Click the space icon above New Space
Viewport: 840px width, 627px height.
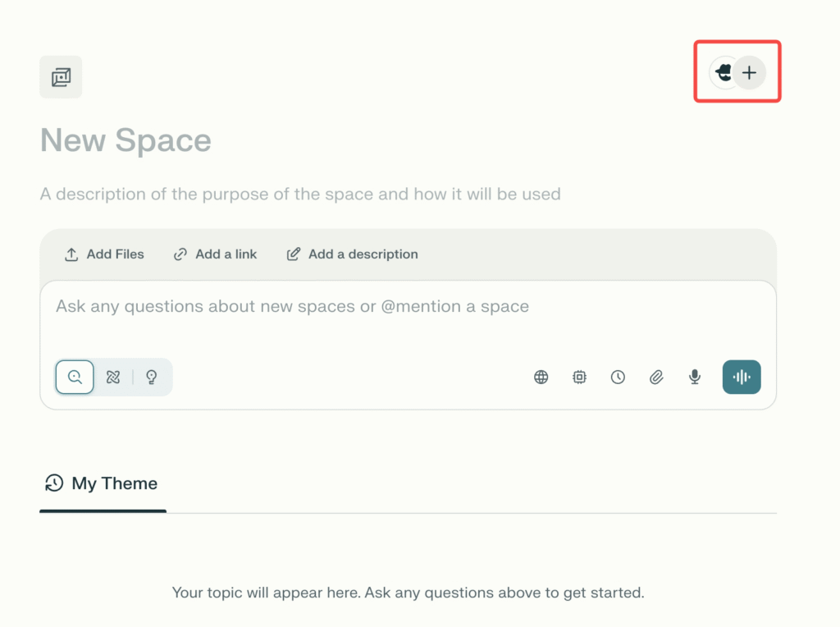(61, 77)
